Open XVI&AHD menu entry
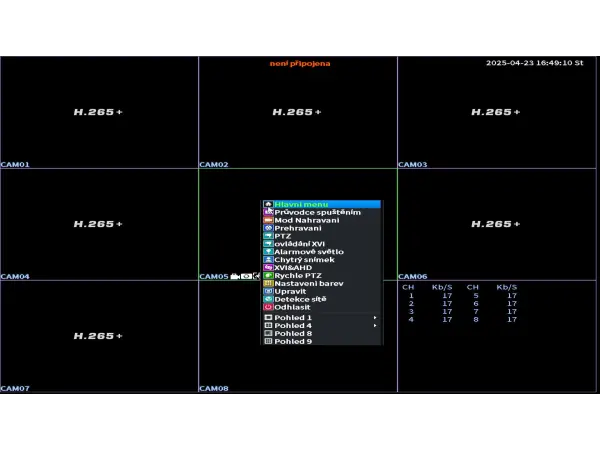The image size is (600, 450). click(294, 267)
